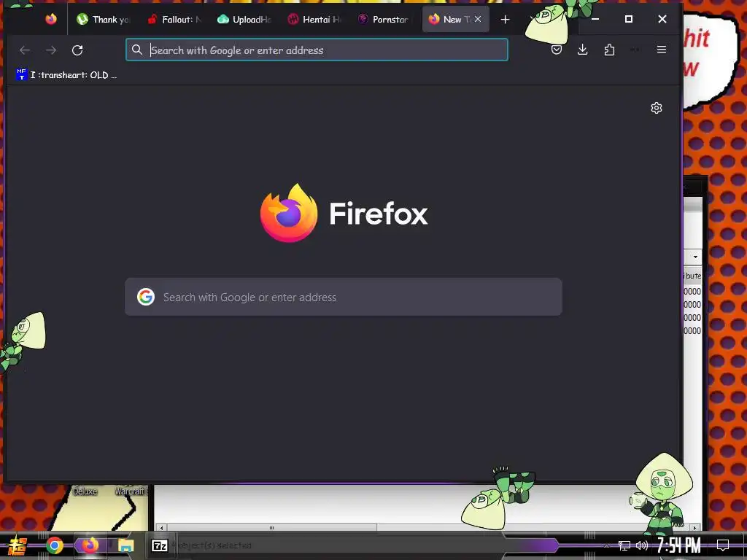Viewport: 747px width, 560px height.
Task: Click the Firefox logo on the new tab page
Action: pyautogui.click(x=289, y=213)
